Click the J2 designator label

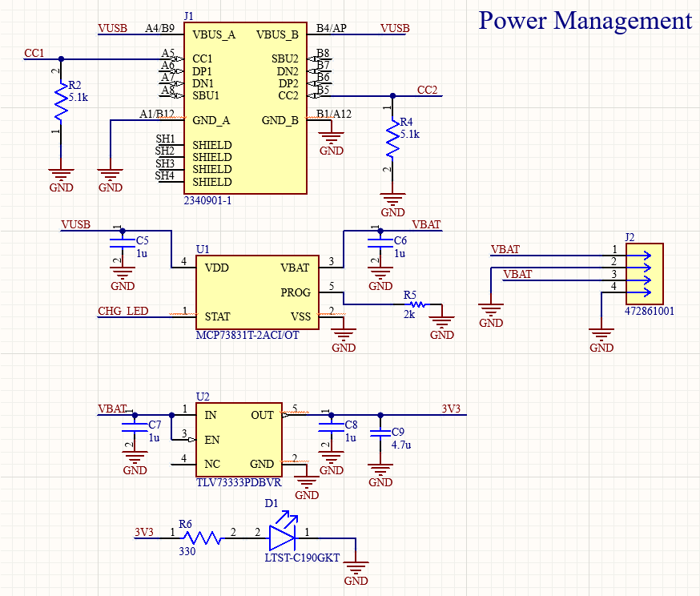pos(630,237)
